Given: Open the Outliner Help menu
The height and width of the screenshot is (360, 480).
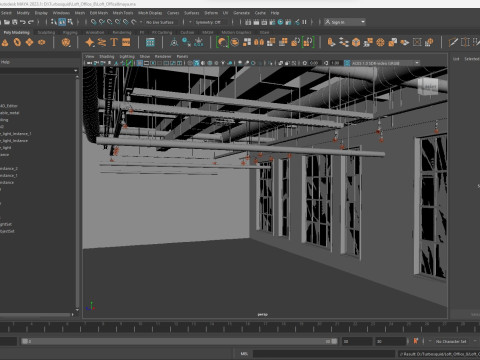Looking at the screenshot, I should [5, 62].
